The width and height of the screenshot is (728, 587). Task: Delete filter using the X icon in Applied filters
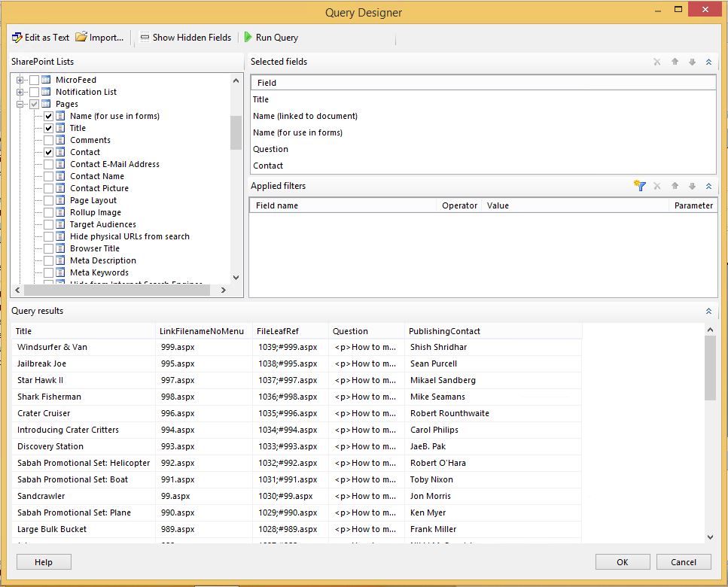(657, 186)
